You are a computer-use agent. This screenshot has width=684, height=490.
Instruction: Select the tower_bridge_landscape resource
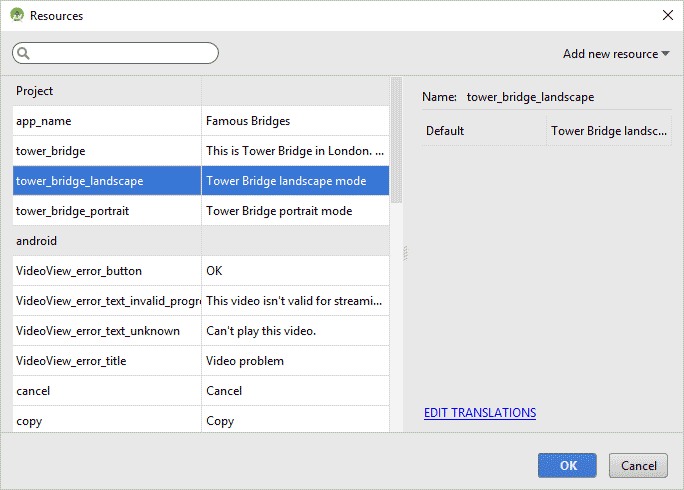coord(106,181)
